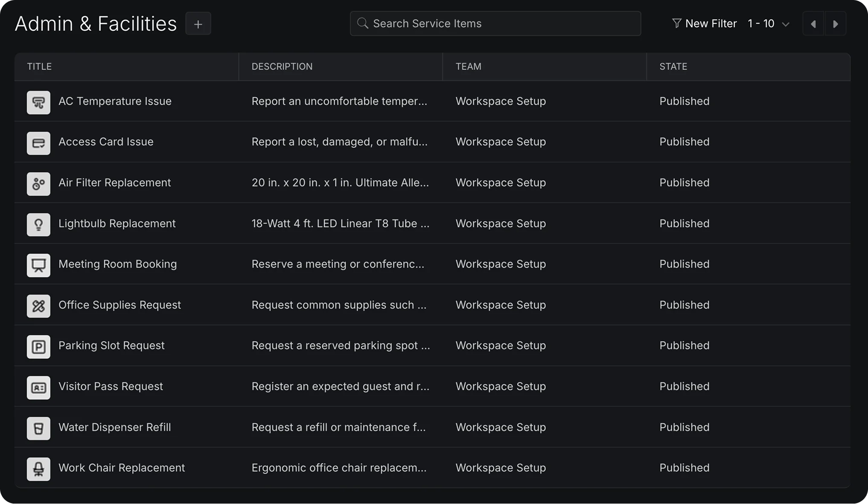
Task: Open the AC Temperature Issue title
Action: pos(115,101)
